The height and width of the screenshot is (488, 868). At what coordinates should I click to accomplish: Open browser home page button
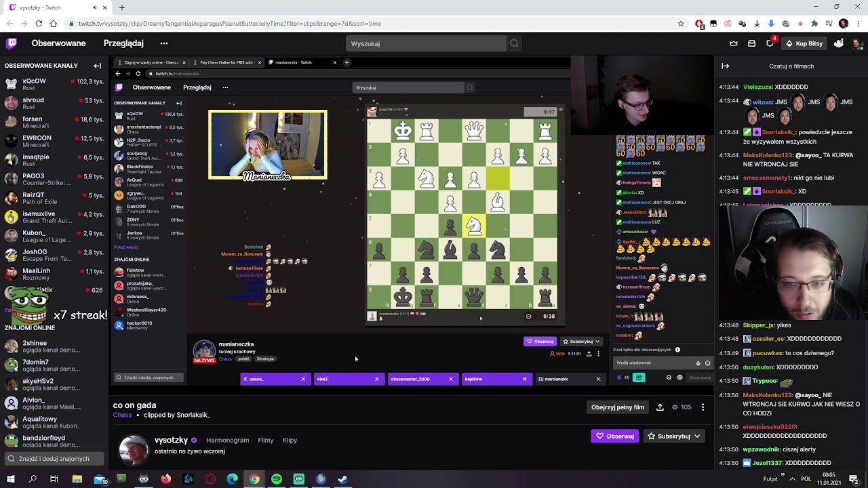[54, 24]
